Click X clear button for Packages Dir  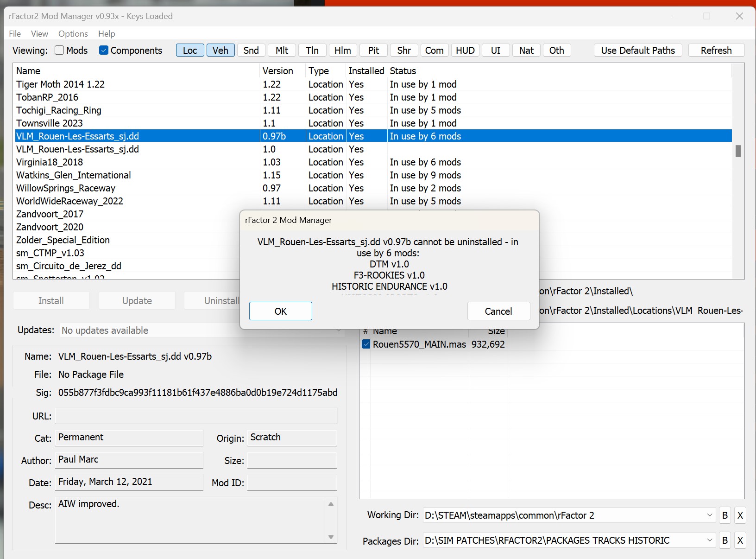click(x=740, y=540)
